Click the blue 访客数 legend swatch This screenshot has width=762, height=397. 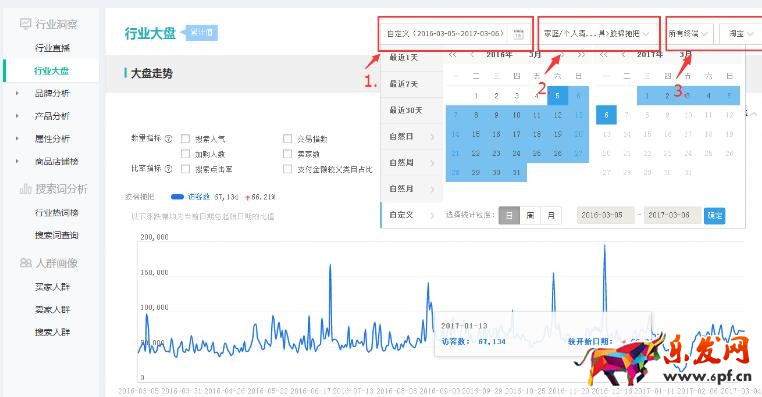coord(177,197)
